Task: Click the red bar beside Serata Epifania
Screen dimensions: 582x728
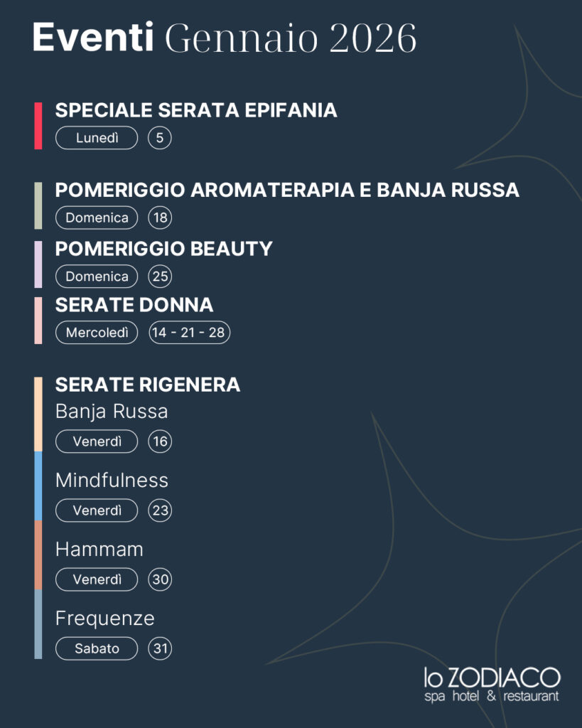Action: [x=38, y=126]
